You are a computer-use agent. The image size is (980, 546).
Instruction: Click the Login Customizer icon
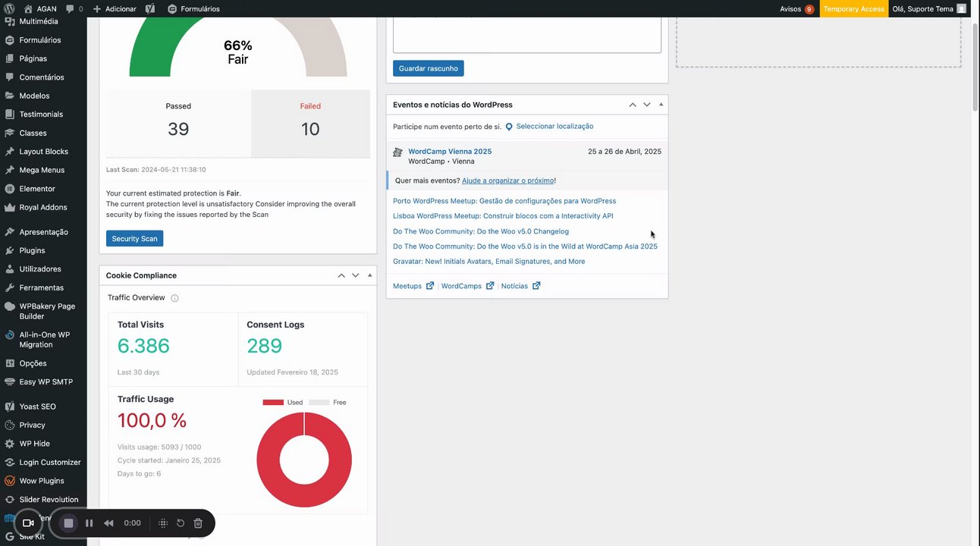[9, 463]
